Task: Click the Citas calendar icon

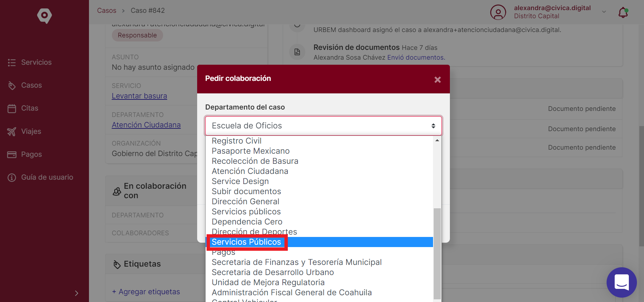Action: click(x=12, y=108)
